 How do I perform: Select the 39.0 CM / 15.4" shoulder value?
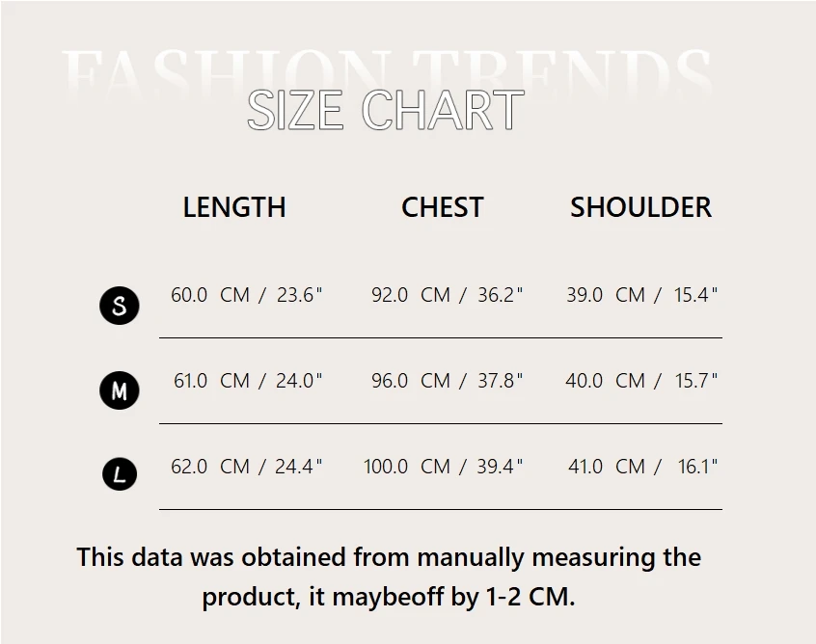(641, 295)
